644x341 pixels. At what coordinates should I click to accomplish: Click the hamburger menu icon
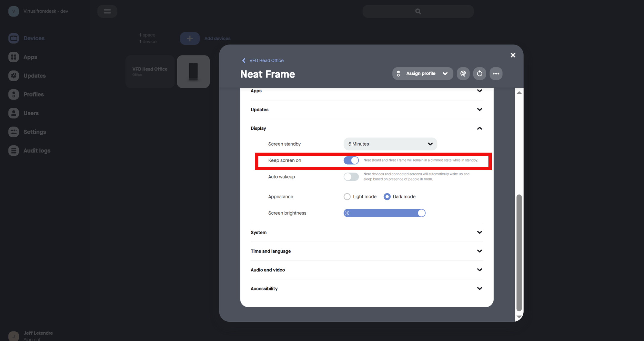pyautogui.click(x=107, y=11)
